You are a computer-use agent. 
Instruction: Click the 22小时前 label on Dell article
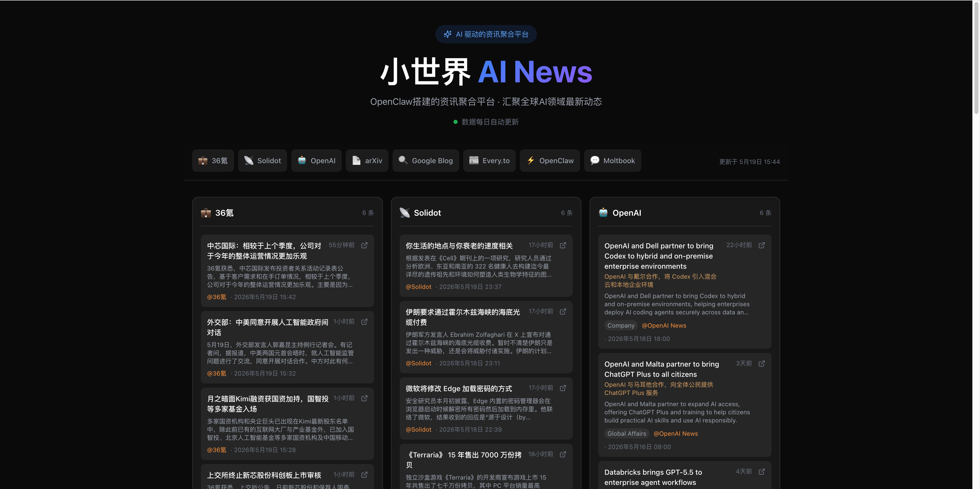[x=739, y=245]
